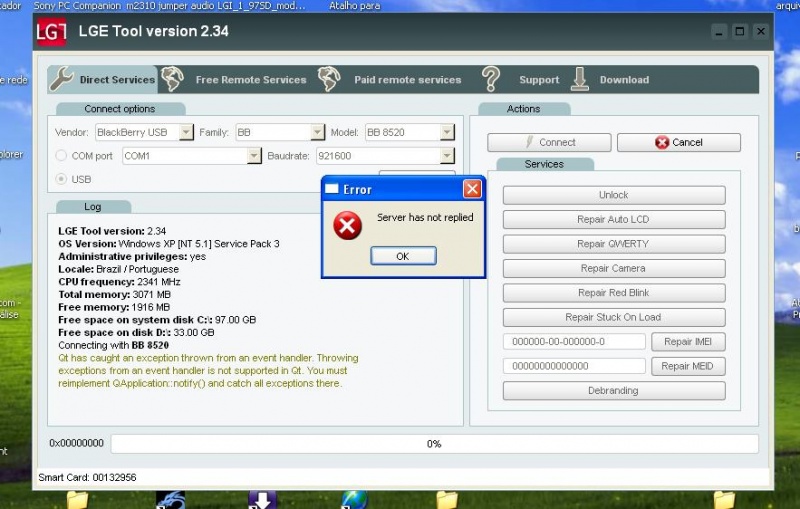Click the Connect button's plug icon
Viewport: 800px width, 509px height.
point(530,142)
